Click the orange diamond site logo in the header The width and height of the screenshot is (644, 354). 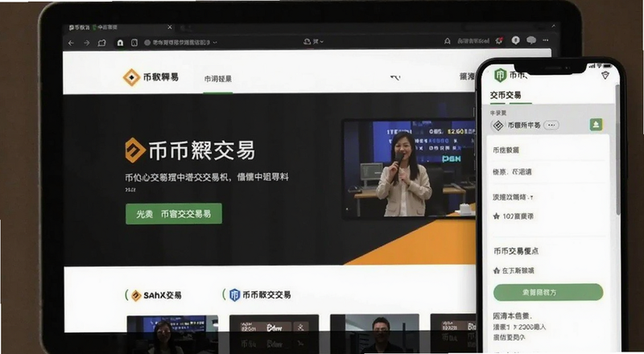pos(131,77)
